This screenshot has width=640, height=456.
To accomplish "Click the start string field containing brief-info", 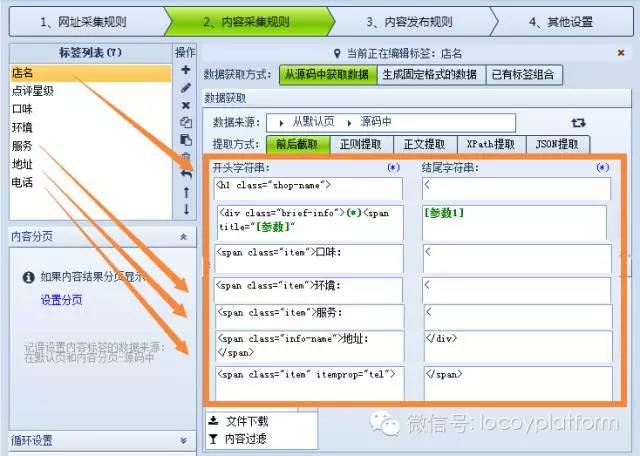I will [310, 222].
